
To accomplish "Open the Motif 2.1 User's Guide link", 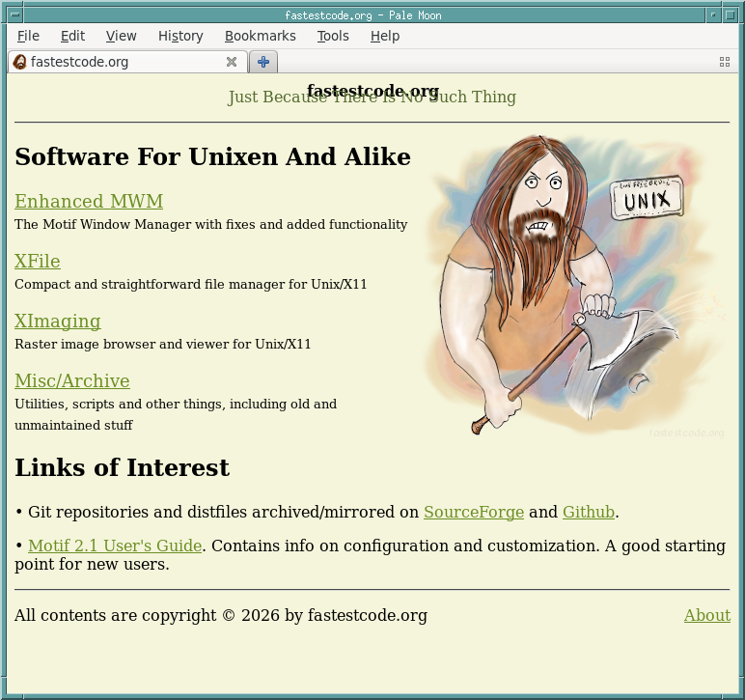I will pos(115,546).
